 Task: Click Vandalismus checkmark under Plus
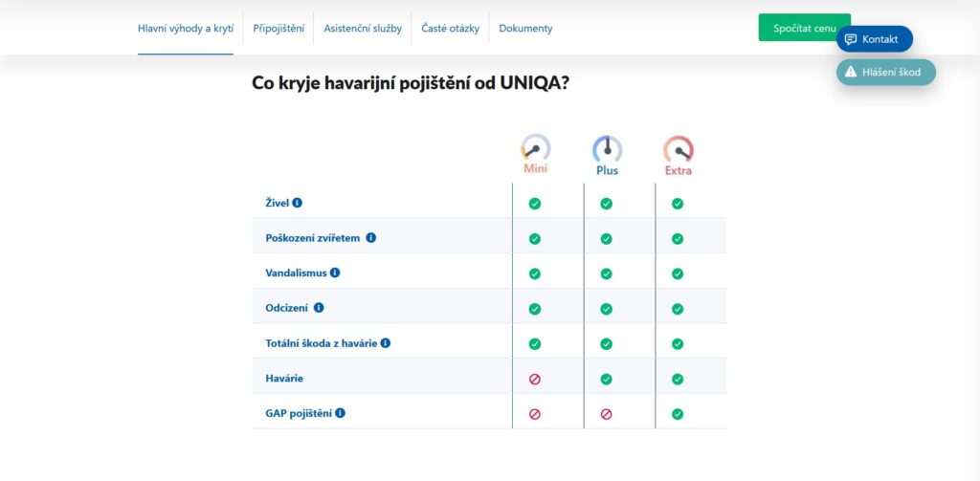[606, 273]
